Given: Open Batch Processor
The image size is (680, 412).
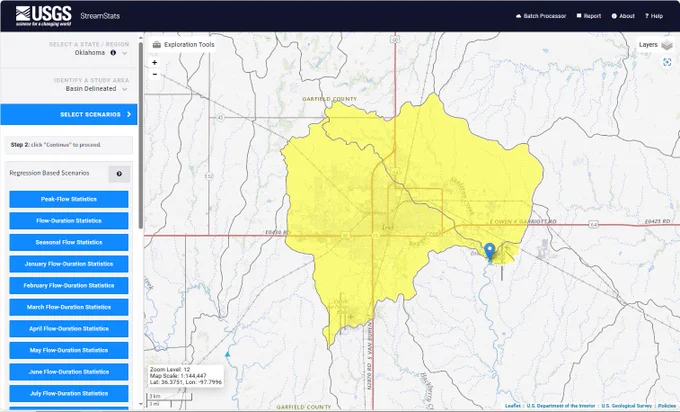Looking at the screenshot, I should click(x=541, y=16).
